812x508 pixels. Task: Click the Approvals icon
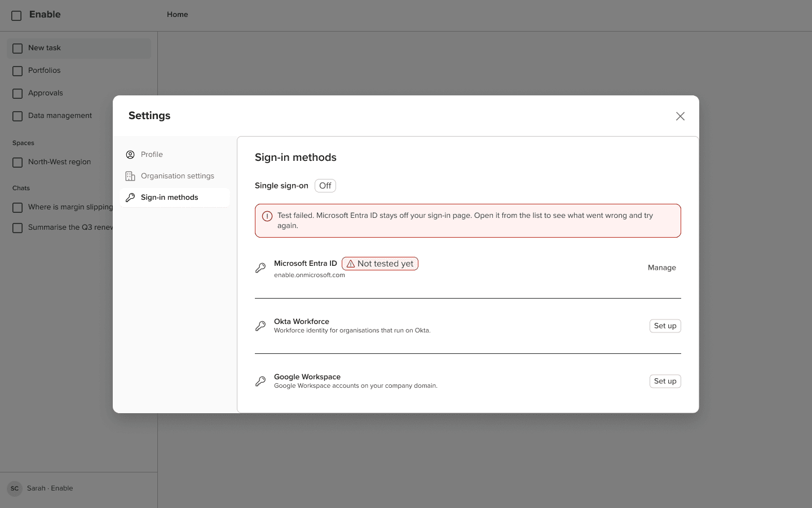tap(17, 94)
